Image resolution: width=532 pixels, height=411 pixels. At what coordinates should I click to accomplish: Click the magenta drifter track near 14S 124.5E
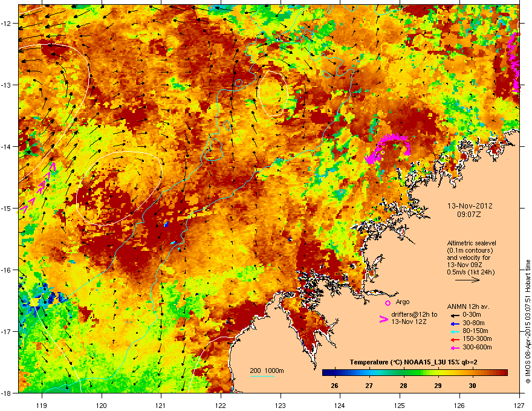(x=388, y=148)
